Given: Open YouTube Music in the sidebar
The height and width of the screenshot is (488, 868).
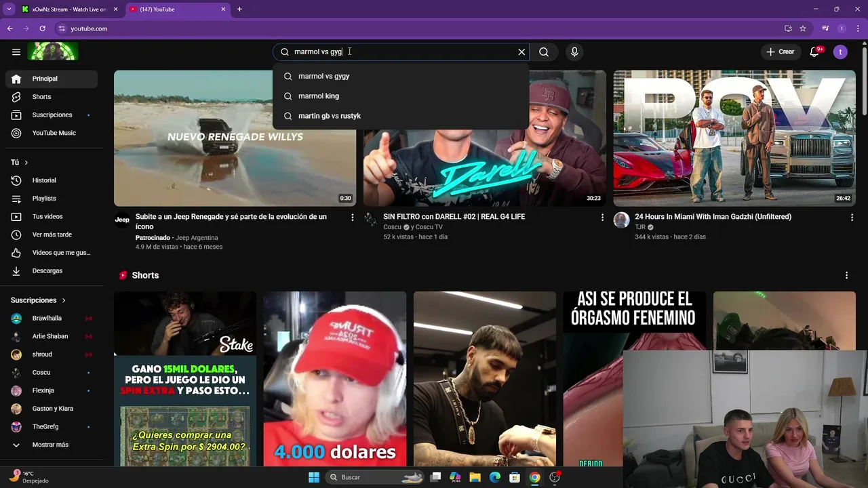Looking at the screenshot, I should [x=52, y=133].
